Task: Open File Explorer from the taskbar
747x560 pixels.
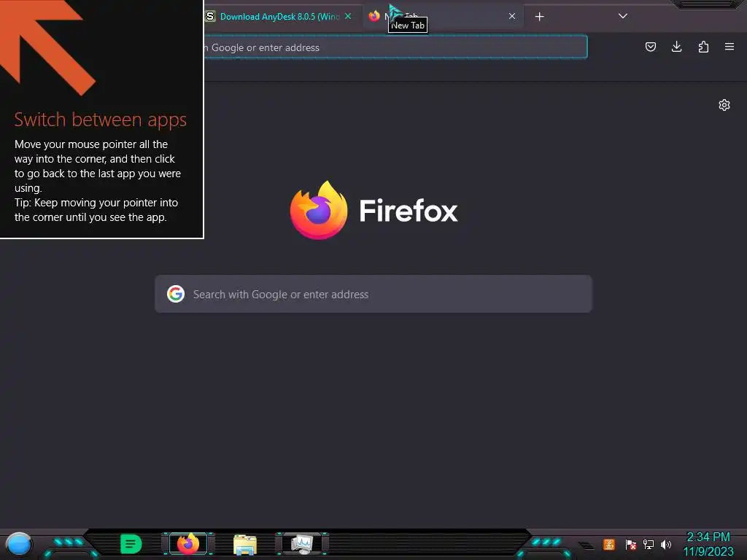Action: [245, 544]
